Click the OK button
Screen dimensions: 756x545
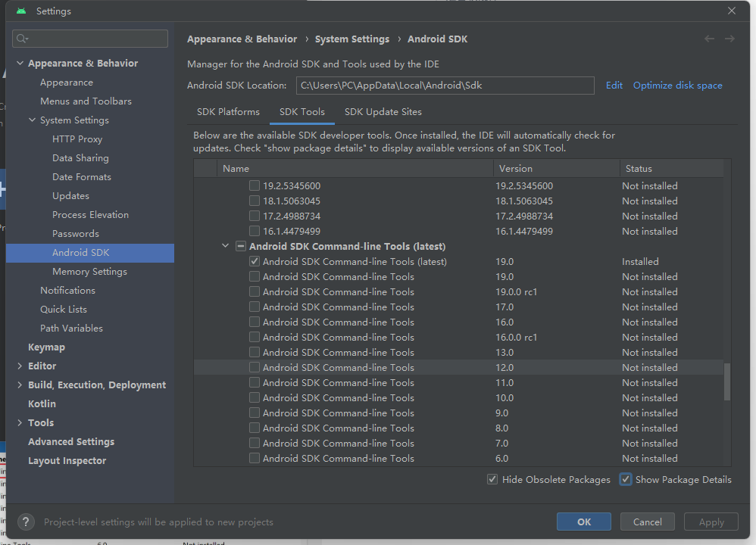[584, 522]
